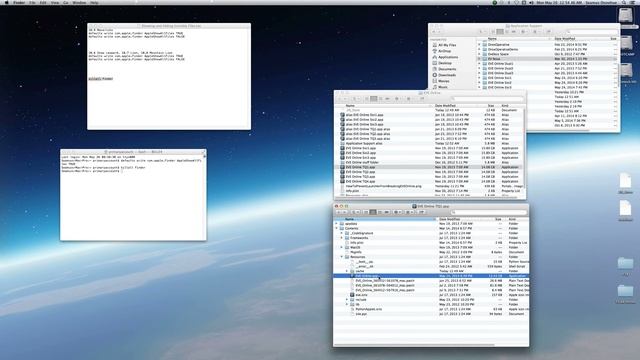Open the Help menu
640x360 pixels.
click(94, 2)
